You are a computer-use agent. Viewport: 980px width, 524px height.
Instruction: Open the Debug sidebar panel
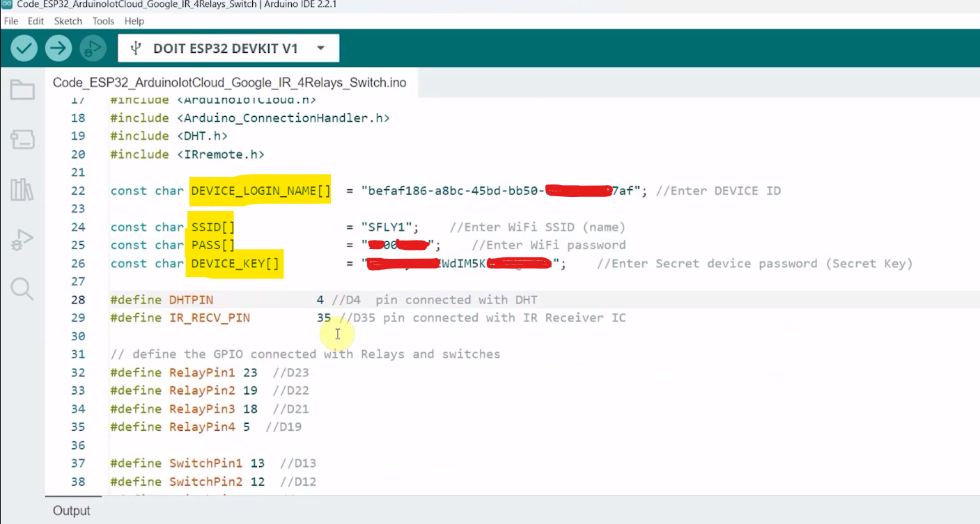pyautogui.click(x=22, y=239)
